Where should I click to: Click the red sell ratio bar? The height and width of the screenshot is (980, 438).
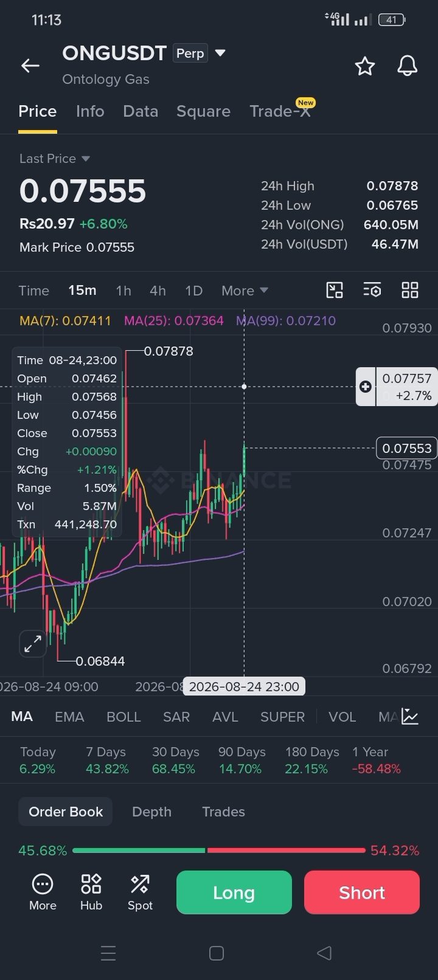click(x=286, y=850)
